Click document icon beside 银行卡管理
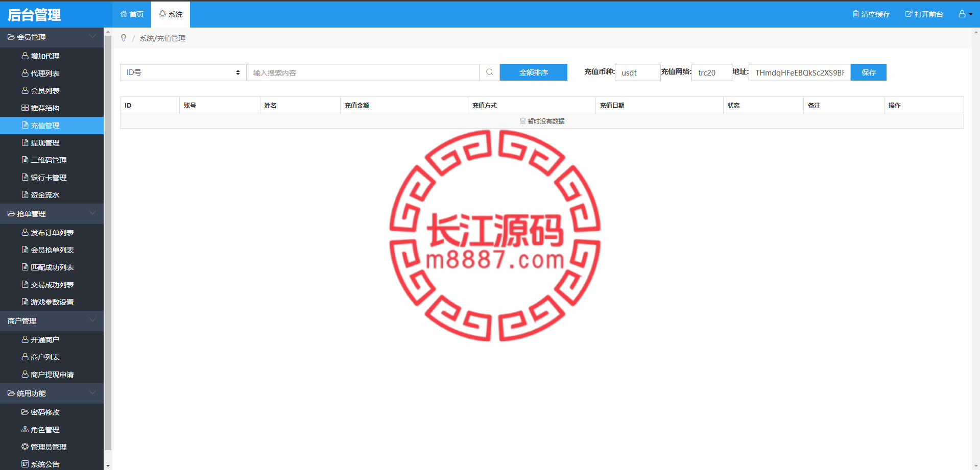The image size is (980, 470). click(x=25, y=177)
